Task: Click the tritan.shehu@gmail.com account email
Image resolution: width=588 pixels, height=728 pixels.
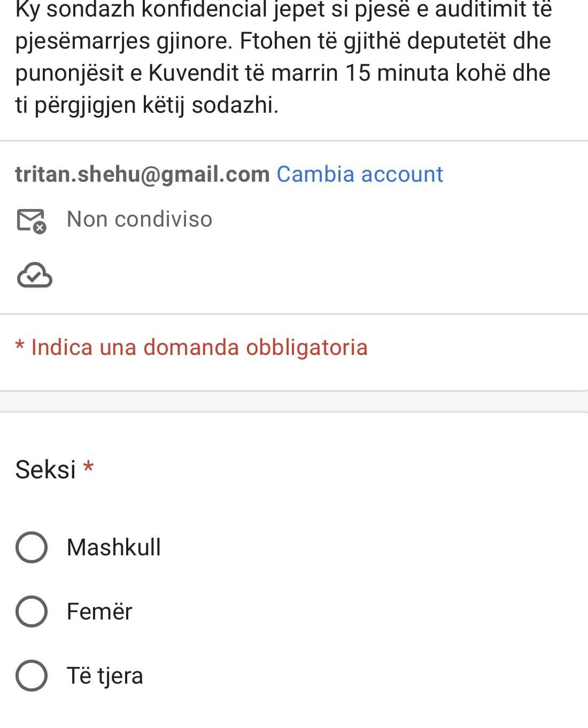Action: tap(142, 174)
